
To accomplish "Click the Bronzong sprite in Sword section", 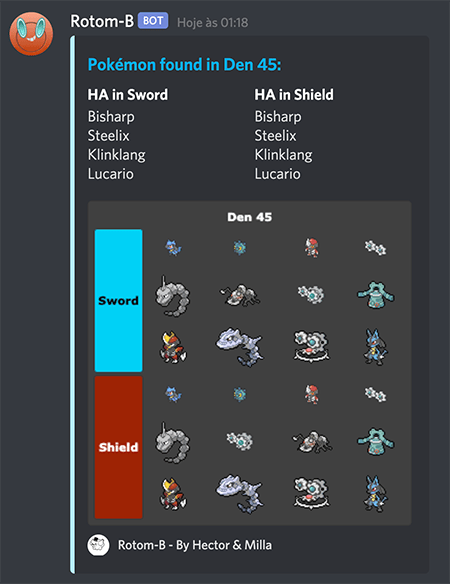I will [x=376, y=295].
